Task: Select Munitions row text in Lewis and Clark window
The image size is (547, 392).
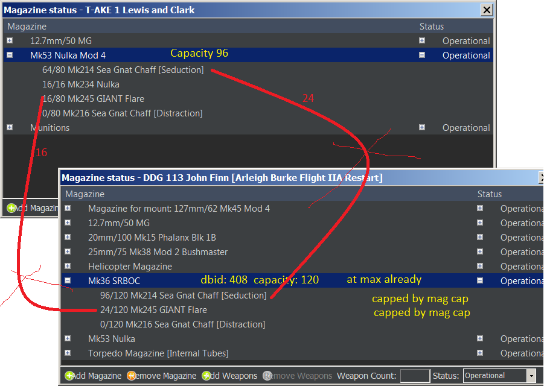Action: [x=50, y=127]
